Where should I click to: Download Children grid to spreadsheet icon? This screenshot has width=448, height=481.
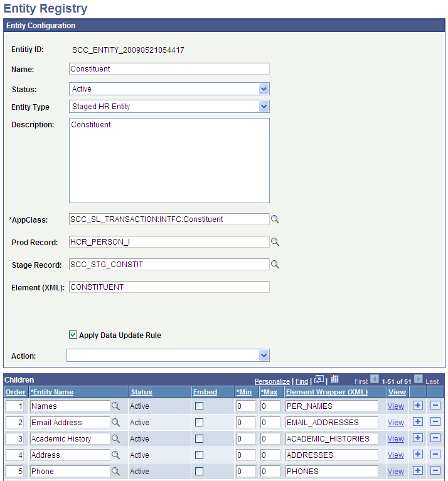coord(334,379)
